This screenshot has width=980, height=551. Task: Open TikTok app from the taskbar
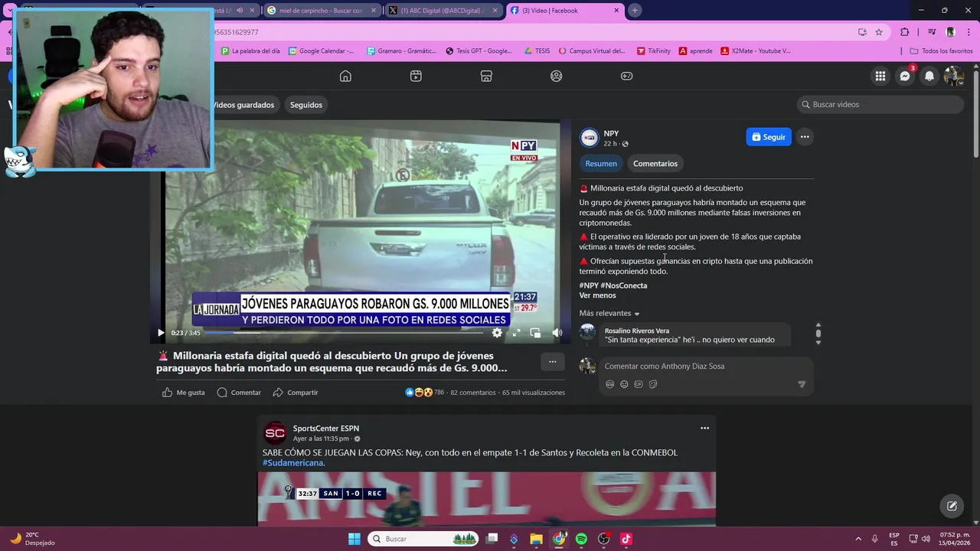[x=626, y=539]
